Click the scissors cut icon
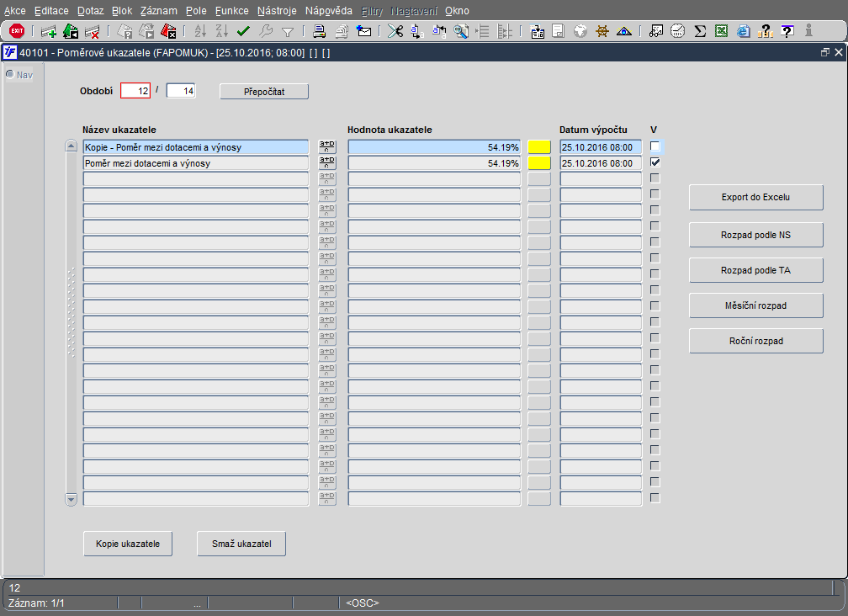This screenshot has width=848, height=616. pyautogui.click(x=395, y=31)
